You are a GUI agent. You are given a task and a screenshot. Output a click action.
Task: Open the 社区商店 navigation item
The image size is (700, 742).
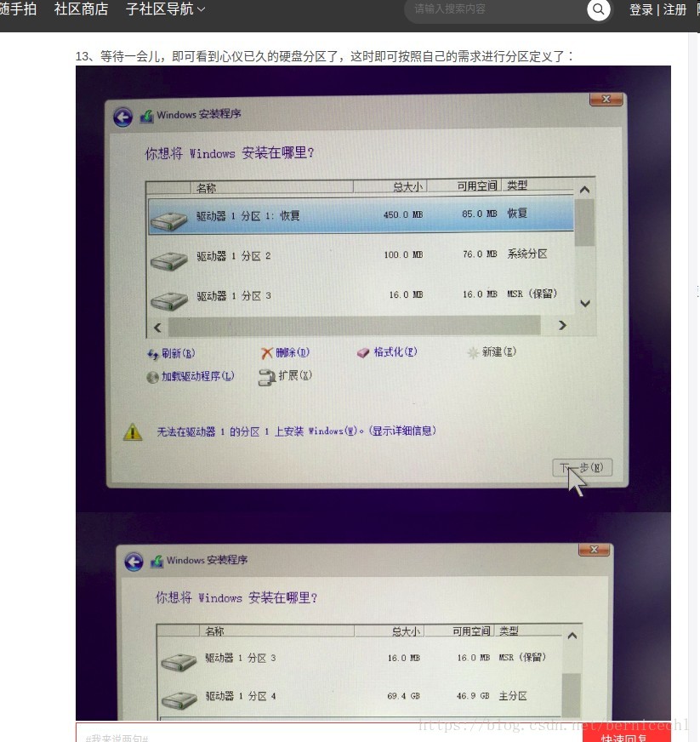[x=81, y=9]
